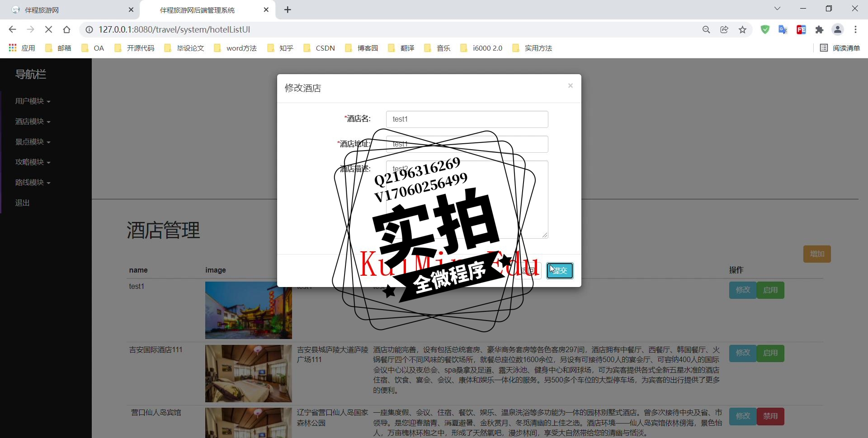Click 启用 for 吉安国际酒店111

tap(770, 353)
